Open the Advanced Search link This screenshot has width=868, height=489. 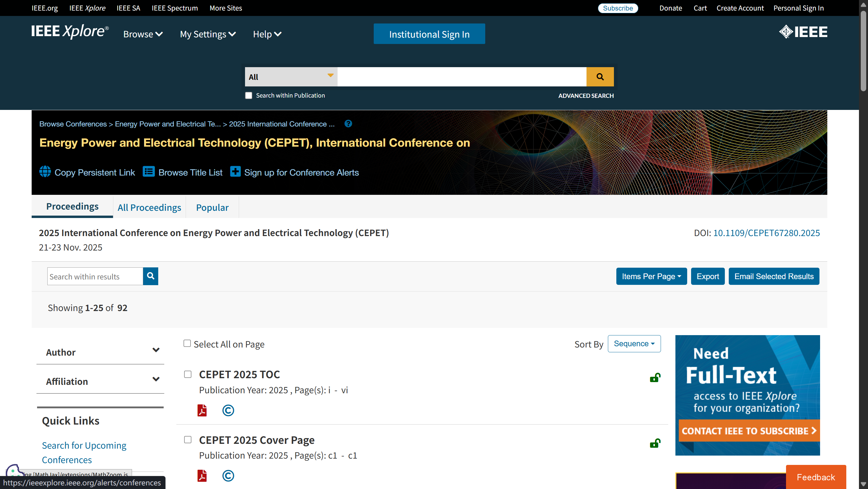click(586, 95)
